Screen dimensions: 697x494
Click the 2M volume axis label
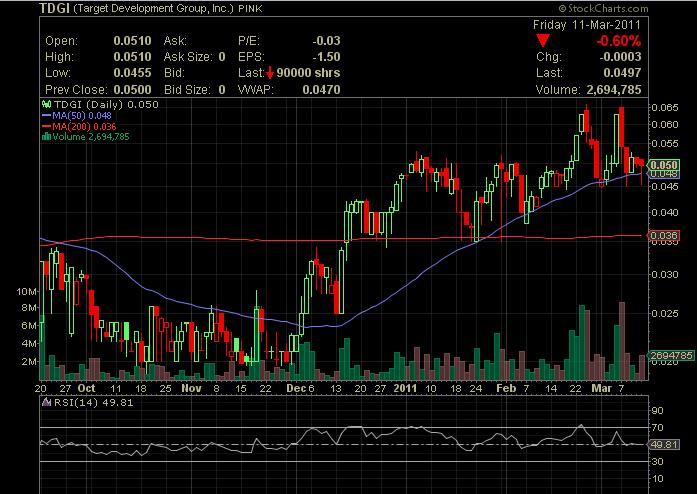(29, 361)
